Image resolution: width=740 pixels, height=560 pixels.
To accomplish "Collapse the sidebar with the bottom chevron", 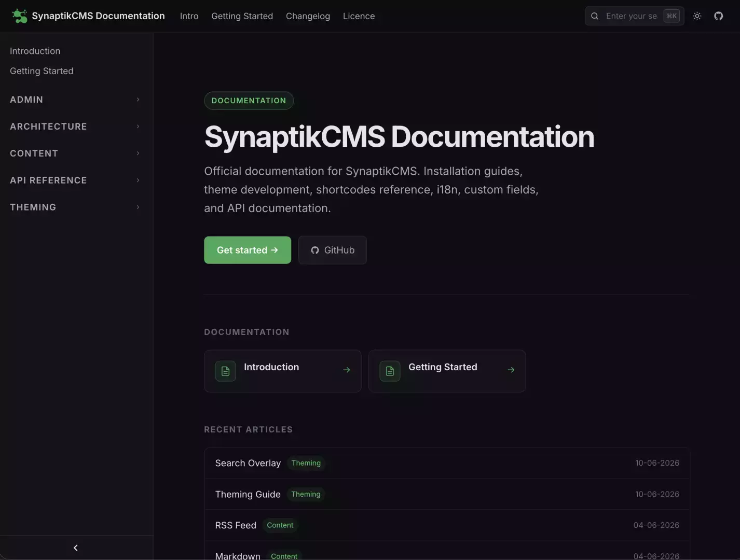I will point(76,548).
